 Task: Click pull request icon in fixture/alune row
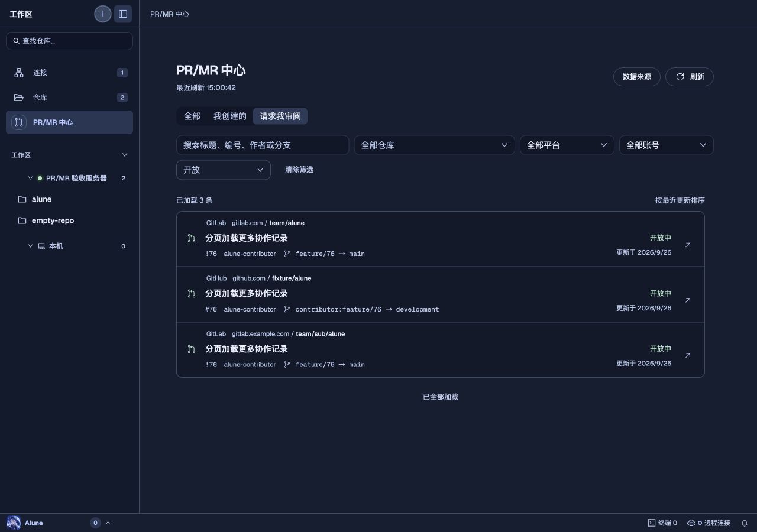pyautogui.click(x=191, y=294)
